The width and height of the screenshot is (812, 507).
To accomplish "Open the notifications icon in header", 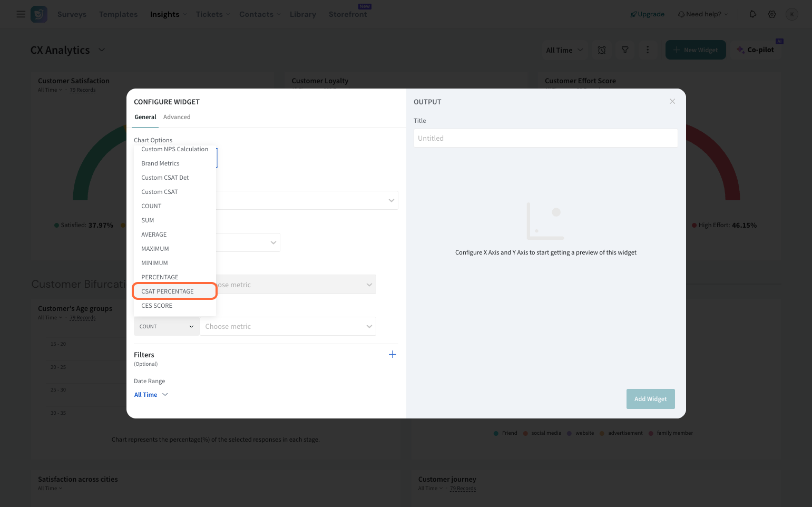I will pyautogui.click(x=753, y=14).
